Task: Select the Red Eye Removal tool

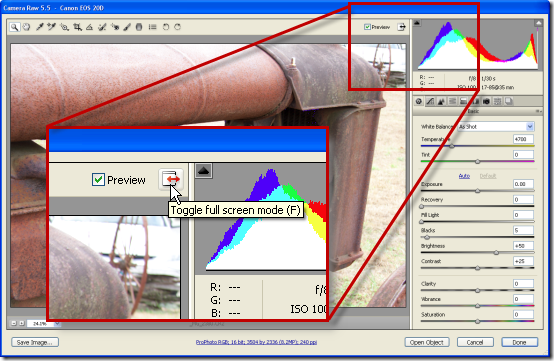Action: click(x=114, y=27)
